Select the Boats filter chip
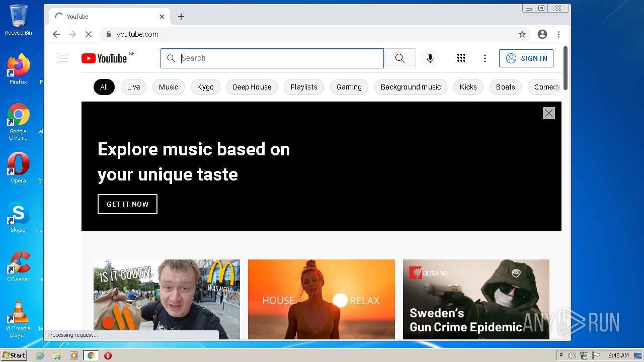Image resolution: width=644 pixels, height=362 pixels. click(x=506, y=87)
